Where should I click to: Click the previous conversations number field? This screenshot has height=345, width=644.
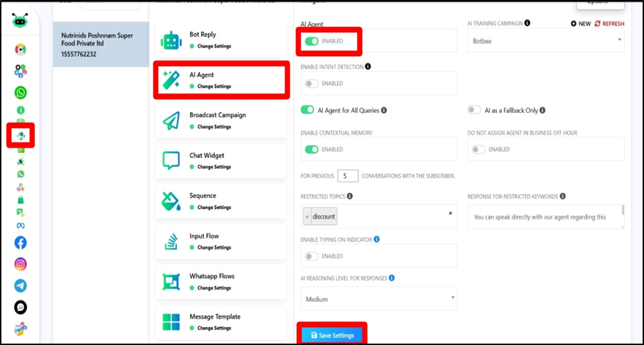coord(348,176)
